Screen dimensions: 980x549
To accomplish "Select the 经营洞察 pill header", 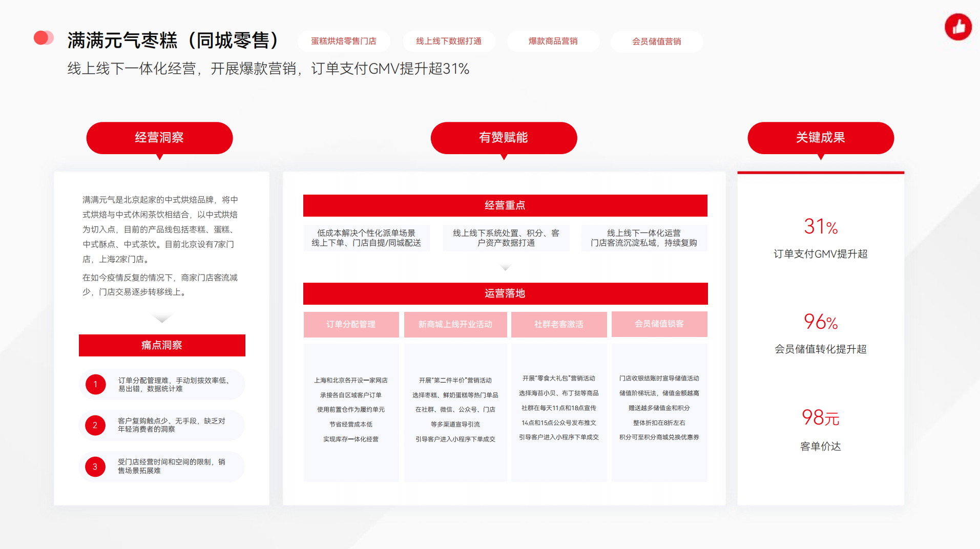I will coord(159,138).
